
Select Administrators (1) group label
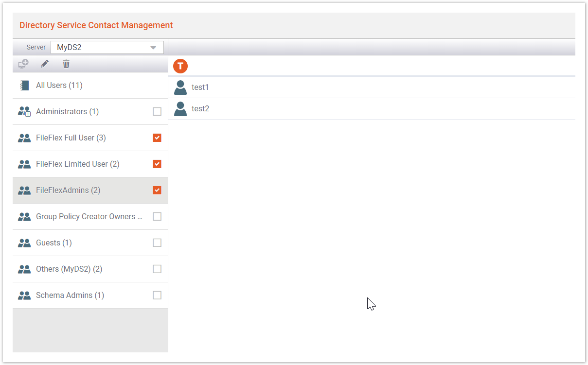[67, 112]
